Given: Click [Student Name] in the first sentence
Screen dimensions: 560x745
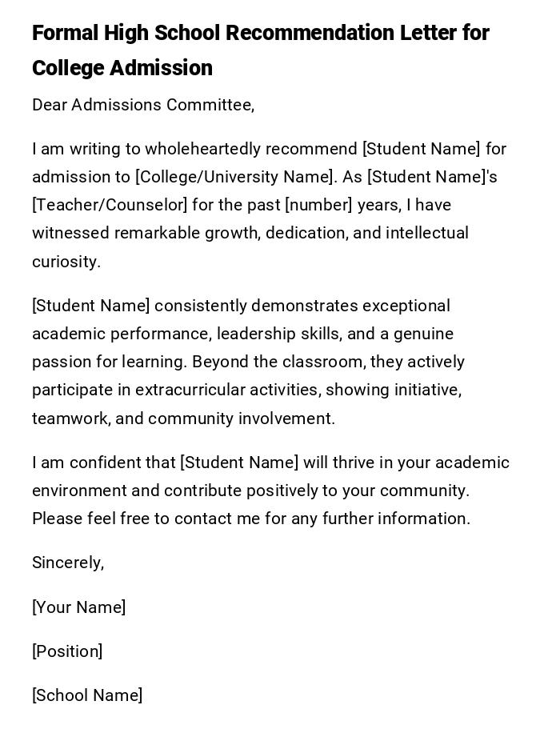Looking at the screenshot, I should (422, 149).
